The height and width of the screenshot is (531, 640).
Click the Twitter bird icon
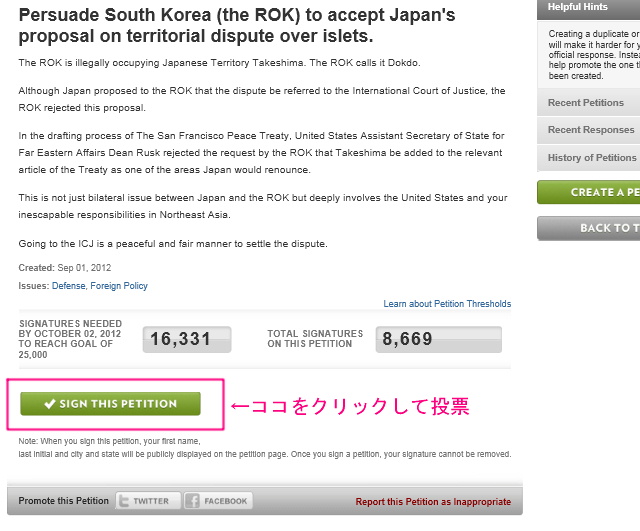coord(124,501)
